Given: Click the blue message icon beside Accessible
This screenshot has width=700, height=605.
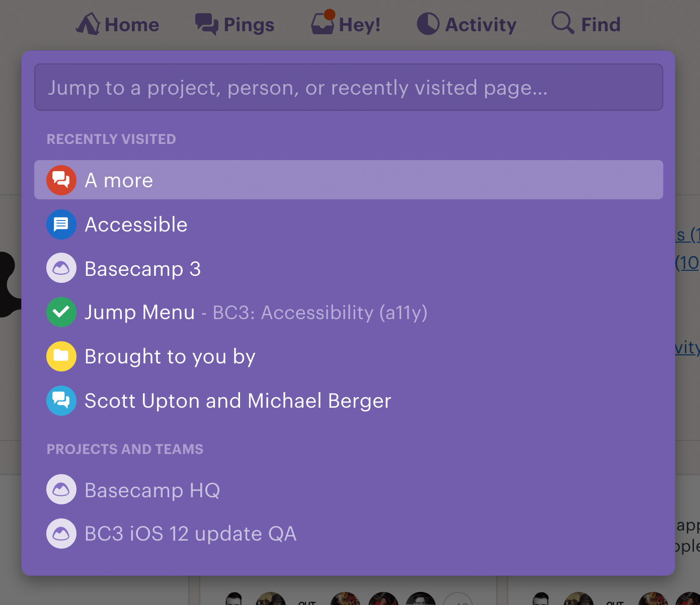Looking at the screenshot, I should [x=61, y=224].
